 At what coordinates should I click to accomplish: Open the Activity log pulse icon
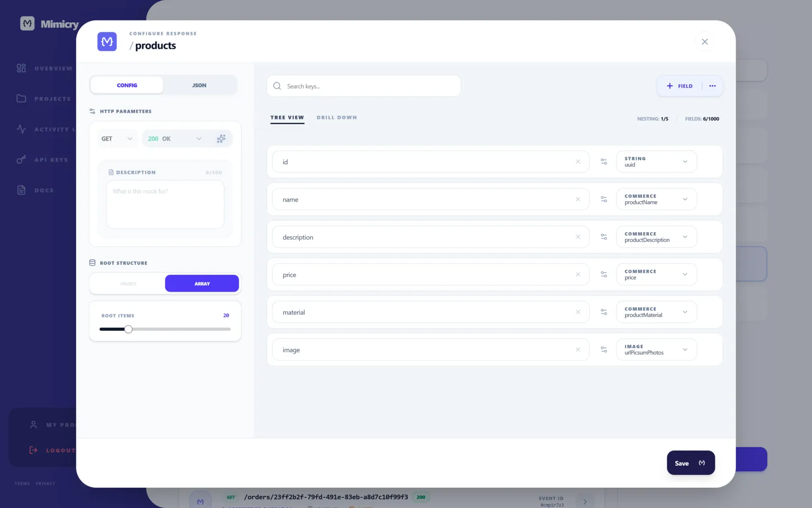click(21, 129)
